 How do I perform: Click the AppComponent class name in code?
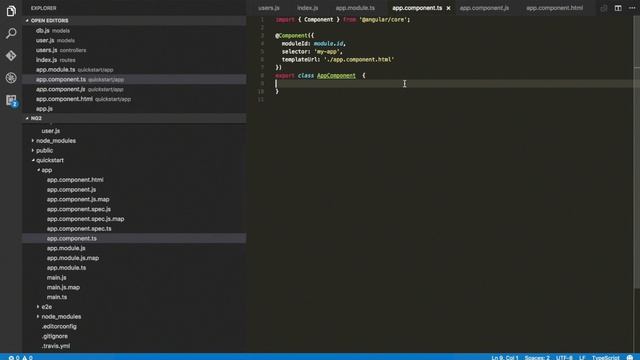point(336,76)
